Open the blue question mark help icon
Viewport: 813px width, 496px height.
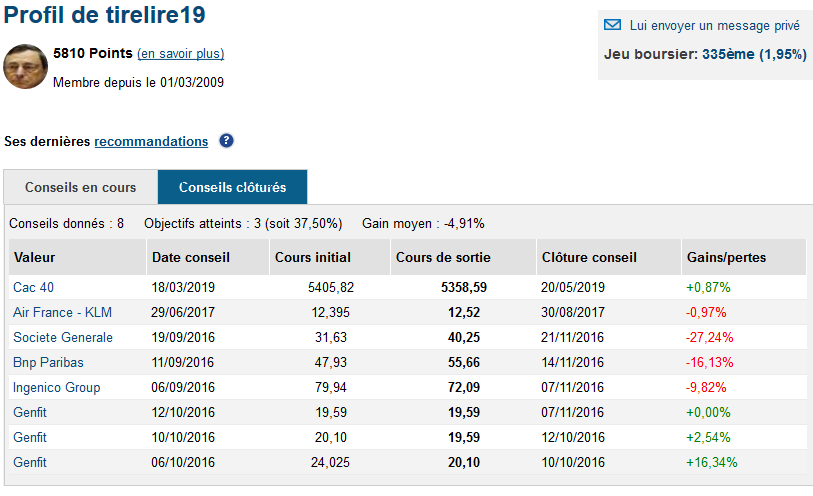pyautogui.click(x=226, y=140)
